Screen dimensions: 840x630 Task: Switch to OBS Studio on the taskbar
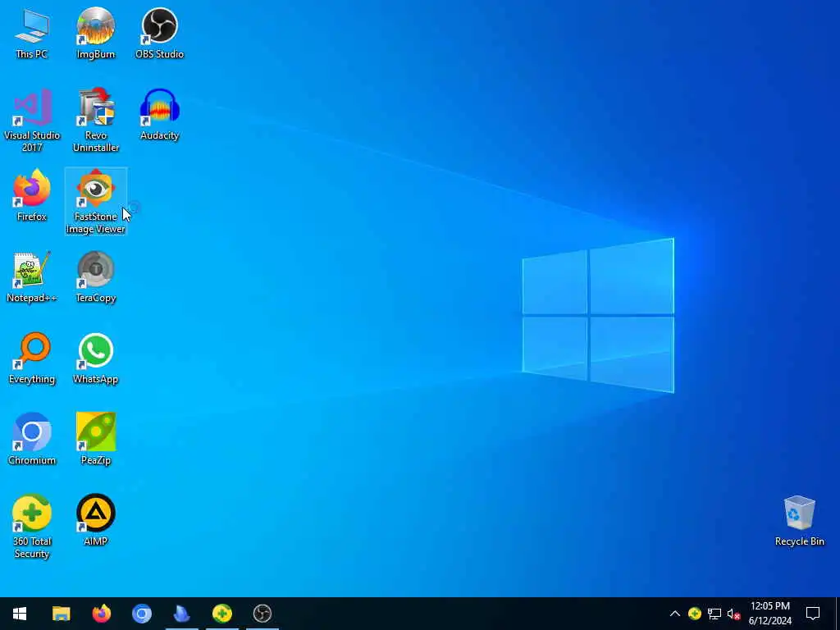262,614
